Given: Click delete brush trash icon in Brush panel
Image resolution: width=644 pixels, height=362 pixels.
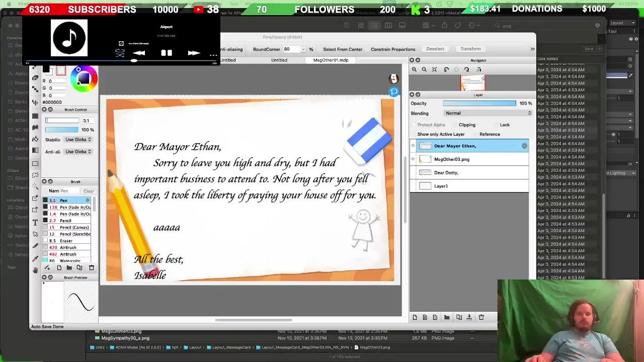Looking at the screenshot, I should click(x=92, y=267).
